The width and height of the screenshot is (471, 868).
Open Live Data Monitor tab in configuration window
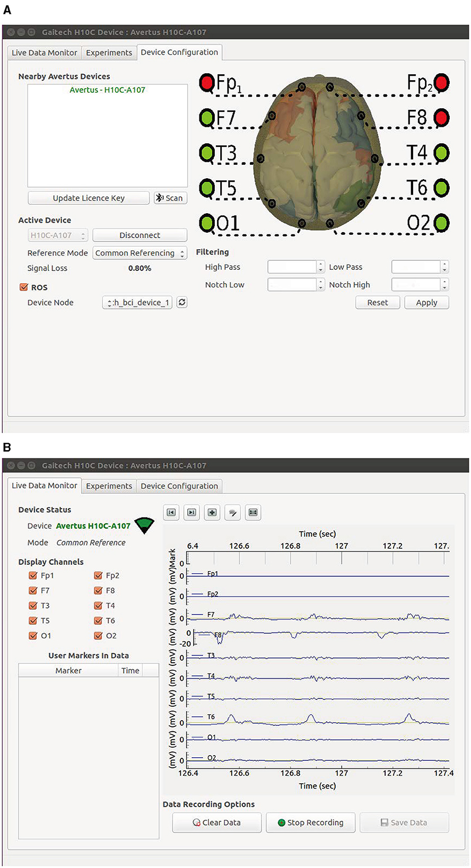(x=45, y=52)
